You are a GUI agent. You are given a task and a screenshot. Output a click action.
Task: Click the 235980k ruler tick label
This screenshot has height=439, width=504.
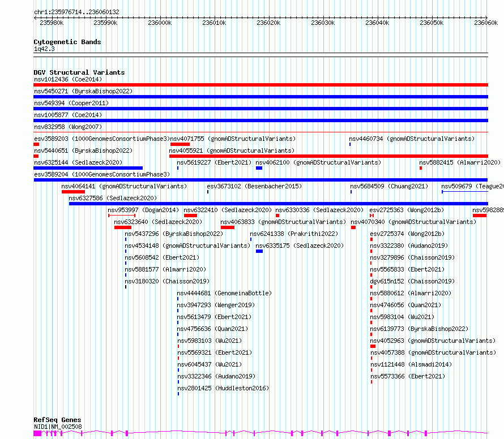tap(52, 23)
